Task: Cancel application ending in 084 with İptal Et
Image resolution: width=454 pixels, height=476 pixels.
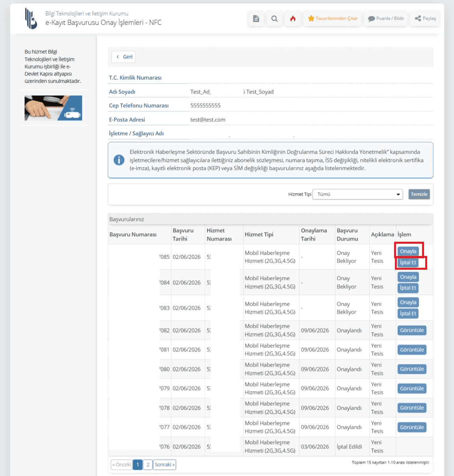Action: point(408,288)
